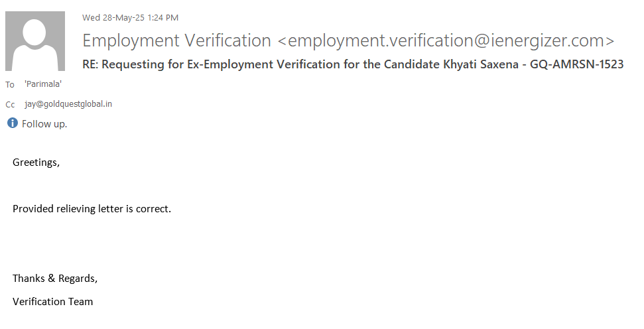Image resolution: width=644 pixels, height=329 pixels.
Task: Click the 1:24 PM received time
Action: click(165, 18)
